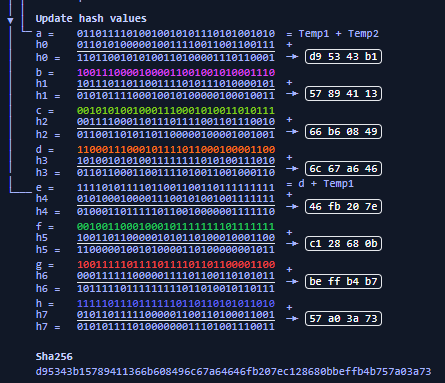Click the blue binary value for h
Image resolution: width=445 pixels, height=383 pixels.
[176, 304]
